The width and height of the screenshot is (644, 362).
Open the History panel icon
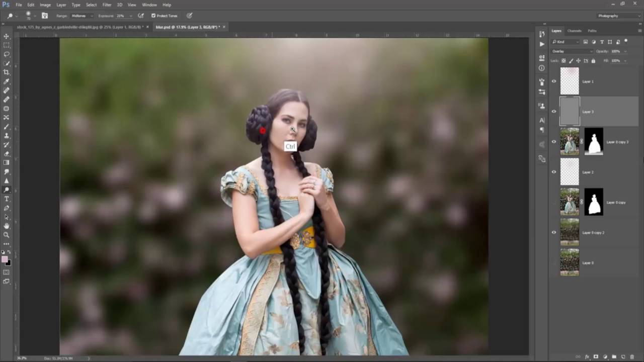542,34
